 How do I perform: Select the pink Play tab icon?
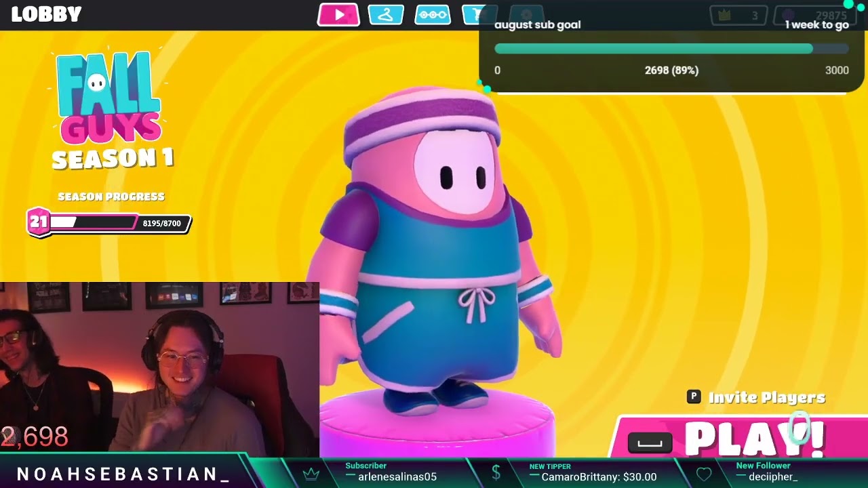[x=338, y=14]
